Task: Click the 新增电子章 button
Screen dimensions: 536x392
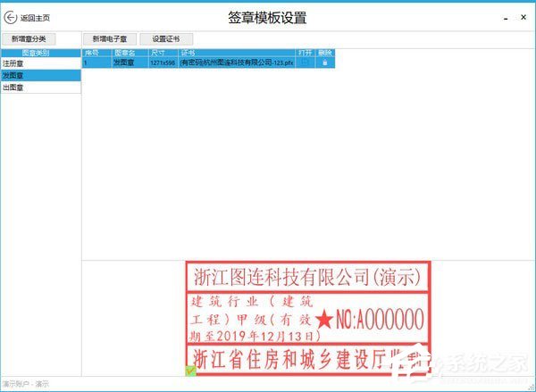Action: click(x=110, y=39)
